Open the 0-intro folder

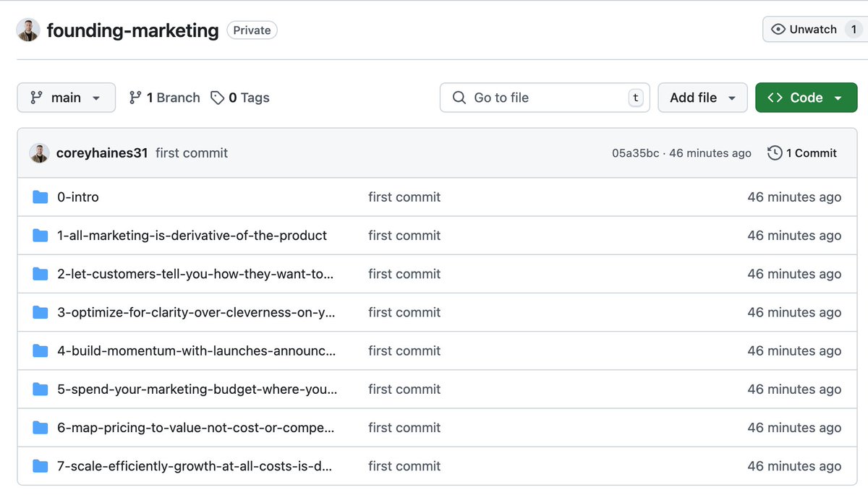(x=78, y=197)
